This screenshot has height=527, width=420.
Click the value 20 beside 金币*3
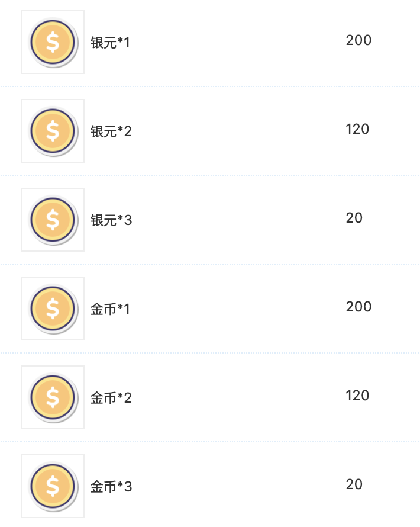pyautogui.click(x=354, y=484)
